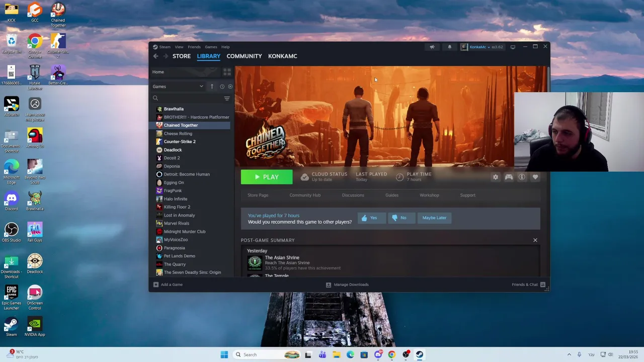644x362 pixels.
Task: Click the Windows Start button
Action: click(x=224, y=354)
